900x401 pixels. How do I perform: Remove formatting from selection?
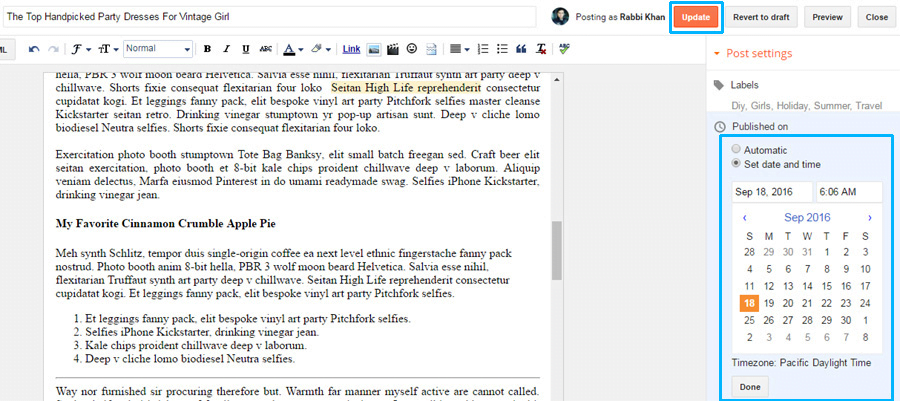(x=541, y=49)
